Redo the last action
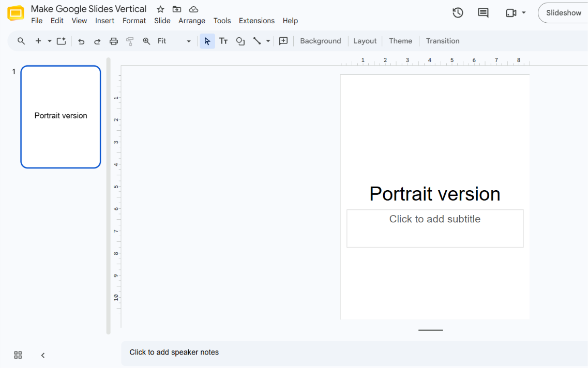Viewport: 588px width, 368px height. click(x=97, y=41)
